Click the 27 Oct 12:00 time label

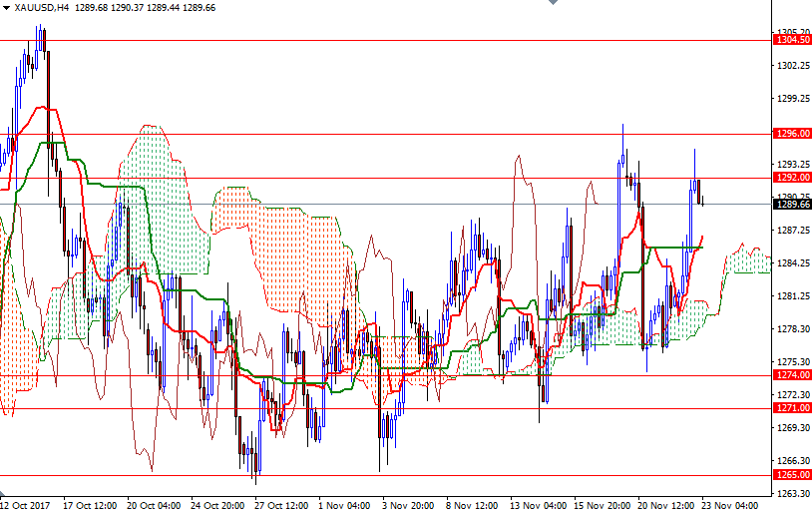pos(282,505)
